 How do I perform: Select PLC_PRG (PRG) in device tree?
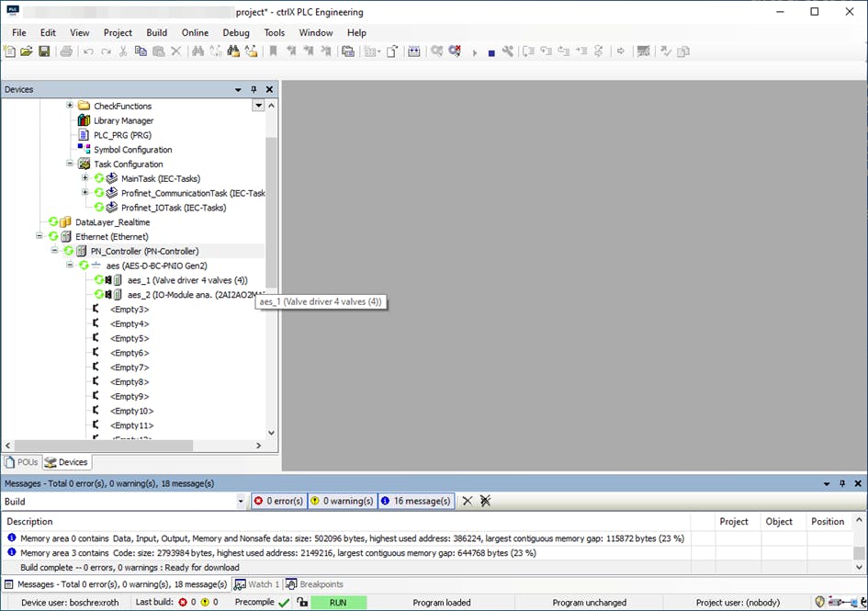[121, 135]
